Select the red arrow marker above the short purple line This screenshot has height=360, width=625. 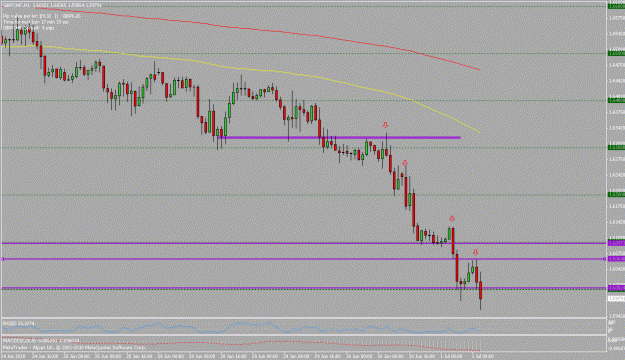385,125
